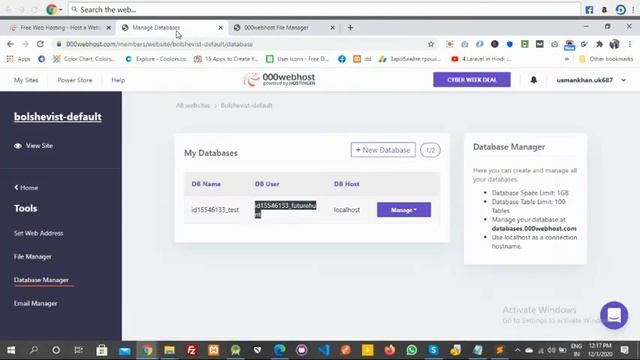Open the Help menu
The width and height of the screenshot is (640, 360).
coord(118,80)
